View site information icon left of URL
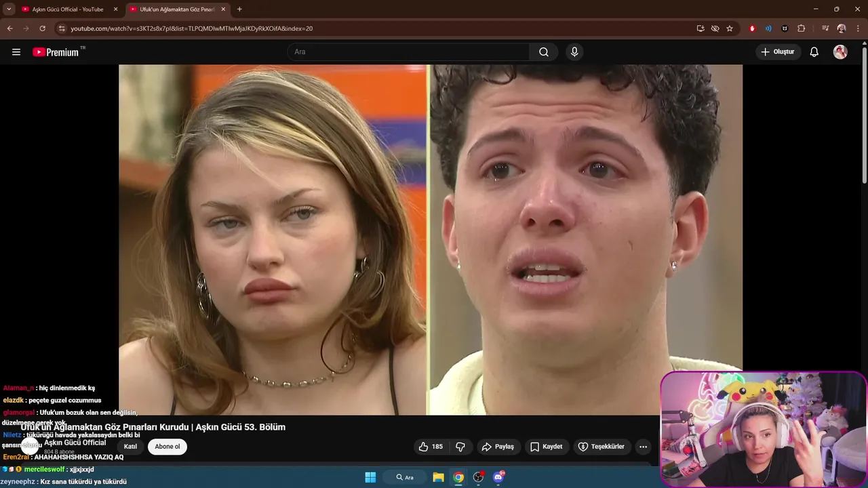This screenshot has height=488, width=868. (61, 28)
